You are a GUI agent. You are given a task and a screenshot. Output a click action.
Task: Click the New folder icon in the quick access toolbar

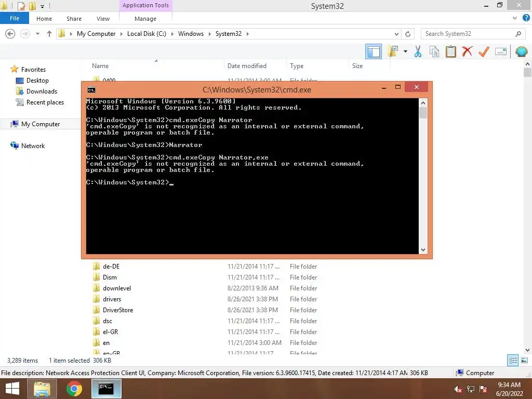point(32,6)
